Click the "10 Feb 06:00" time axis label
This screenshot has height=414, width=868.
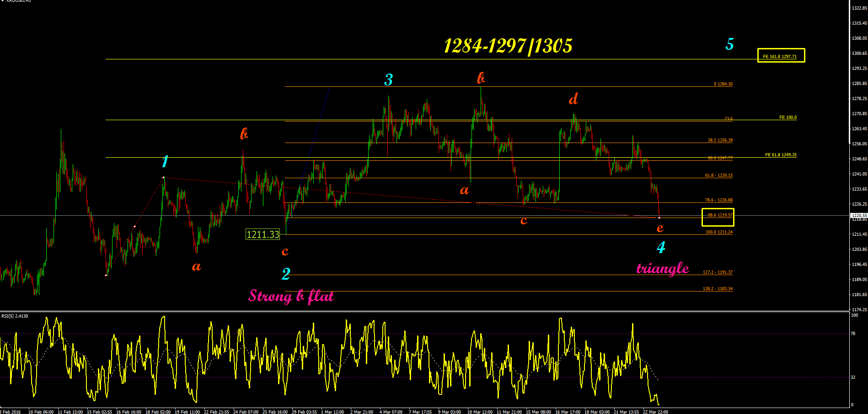pyautogui.click(x=41, y=412)
